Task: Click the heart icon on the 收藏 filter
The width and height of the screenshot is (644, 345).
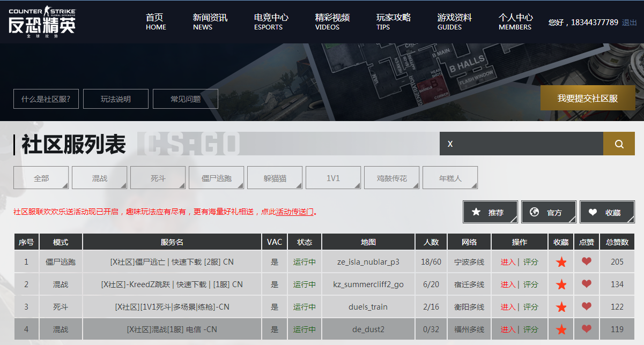Action: (x=592, y=212)
